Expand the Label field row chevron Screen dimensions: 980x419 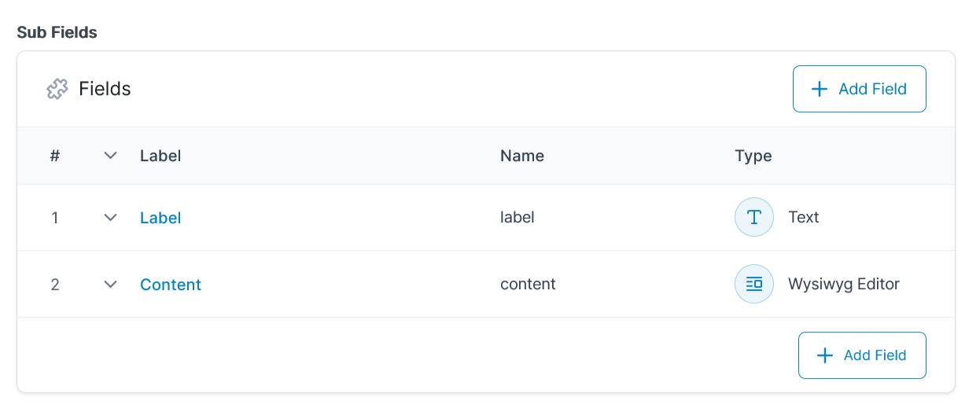click(111, 217)
